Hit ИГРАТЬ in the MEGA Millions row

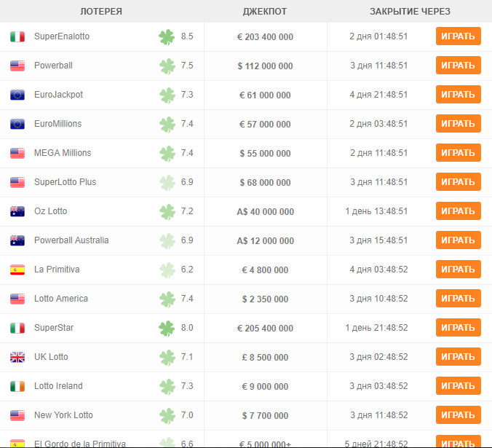(458, 153)
